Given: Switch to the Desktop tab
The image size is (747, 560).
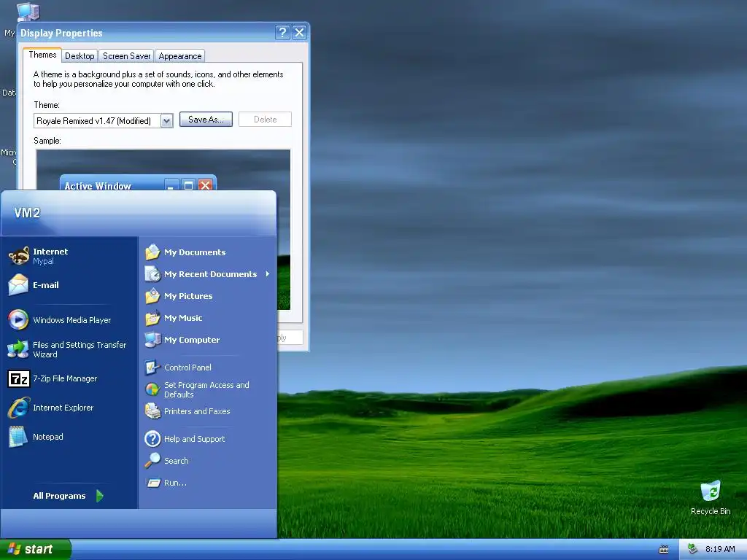Looking at the screenshot, I should tap(80, 55).
